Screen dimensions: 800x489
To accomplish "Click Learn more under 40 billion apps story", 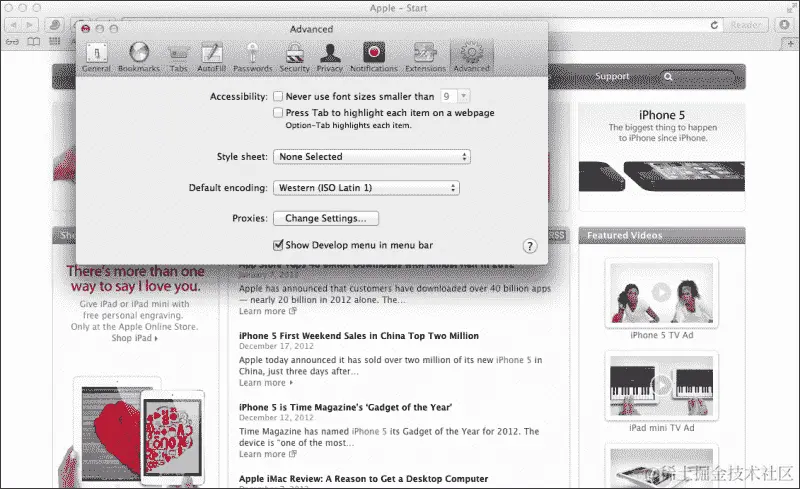I will (267, 311).
